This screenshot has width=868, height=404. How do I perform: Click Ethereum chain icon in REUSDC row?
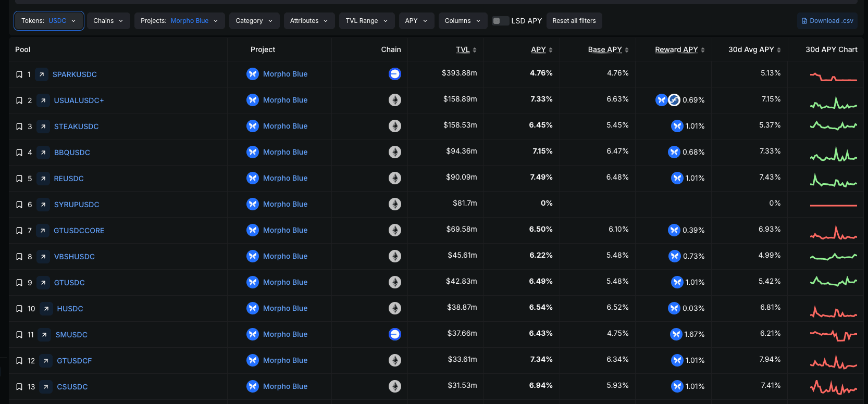[394, 178]
